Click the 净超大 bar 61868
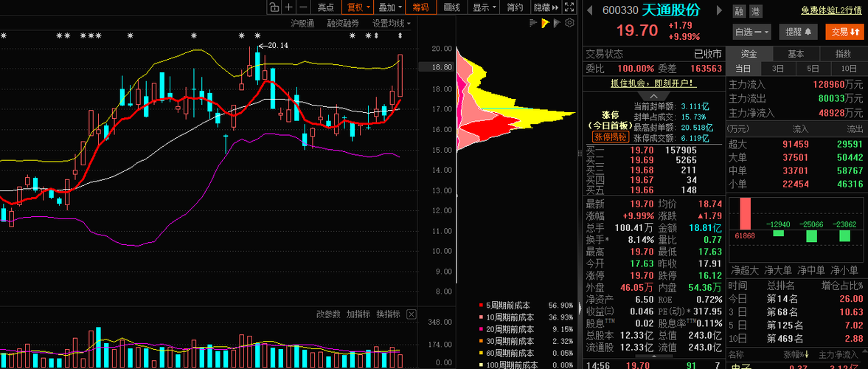This screenshot has height=369, width=868. [x=745, y=213]
